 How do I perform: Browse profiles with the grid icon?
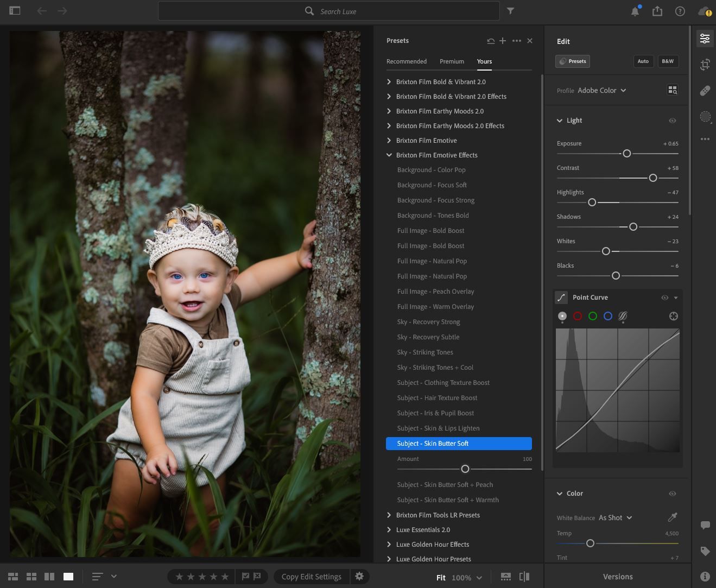672,90
